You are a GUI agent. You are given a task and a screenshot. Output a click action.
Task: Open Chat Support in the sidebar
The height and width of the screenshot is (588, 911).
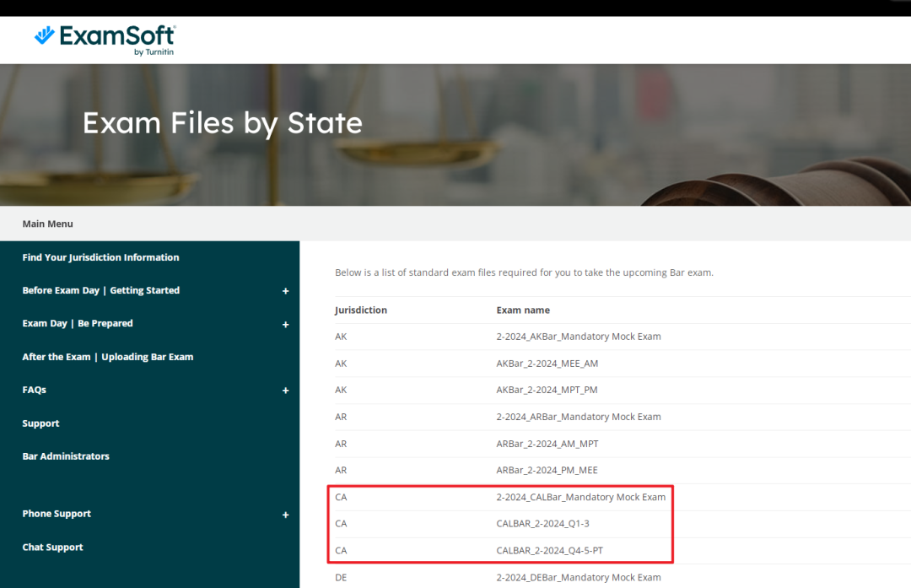coord(52,548)
